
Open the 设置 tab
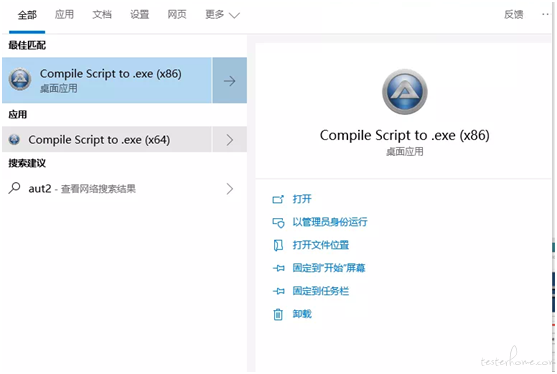point(140,15)
